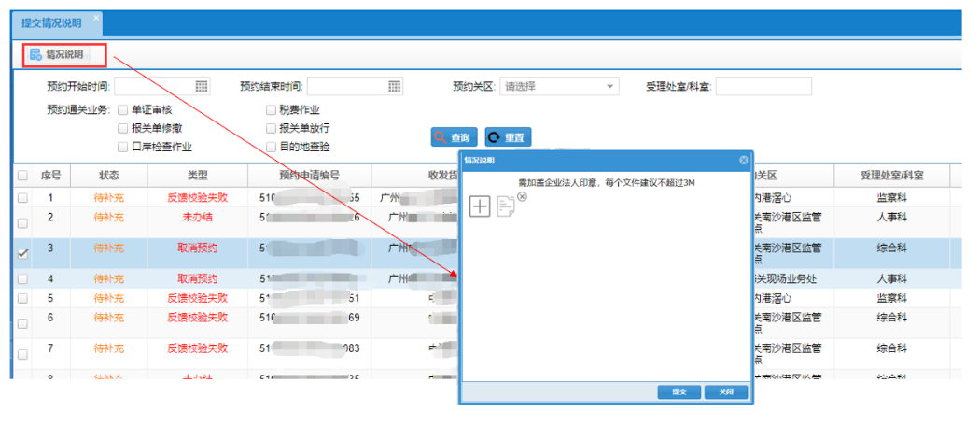980x426 pixels.
Task: Open calendar picker for 预约结束时间
Action: [395, 86]
